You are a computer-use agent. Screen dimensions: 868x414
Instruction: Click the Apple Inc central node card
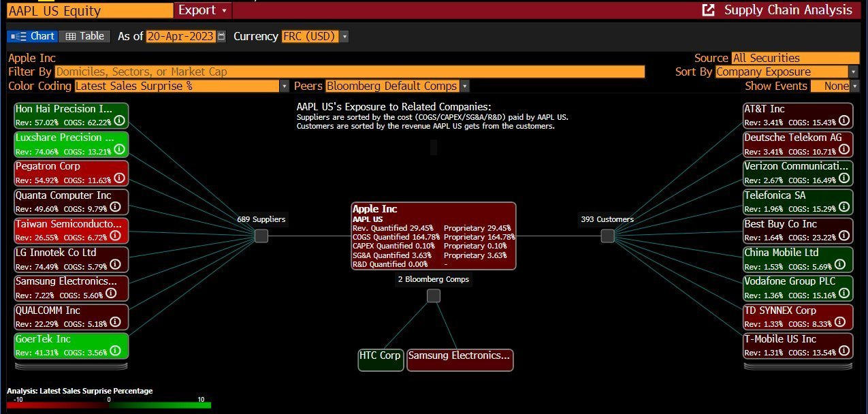point(434,236)
